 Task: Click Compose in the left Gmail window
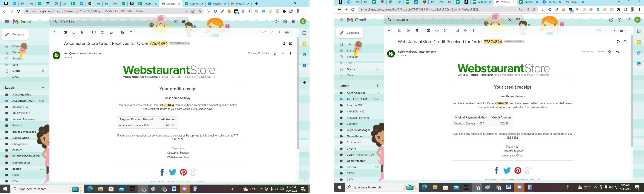(x=15, y=35)
